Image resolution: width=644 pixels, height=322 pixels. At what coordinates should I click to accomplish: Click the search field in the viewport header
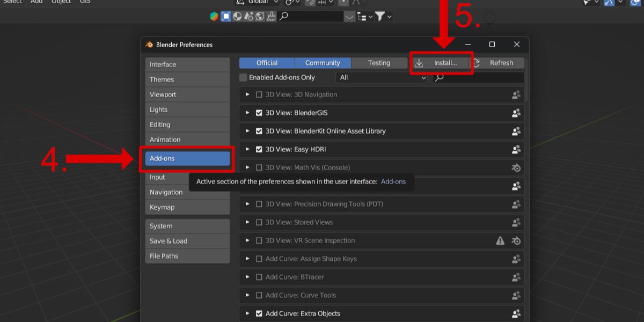[310, 17]
